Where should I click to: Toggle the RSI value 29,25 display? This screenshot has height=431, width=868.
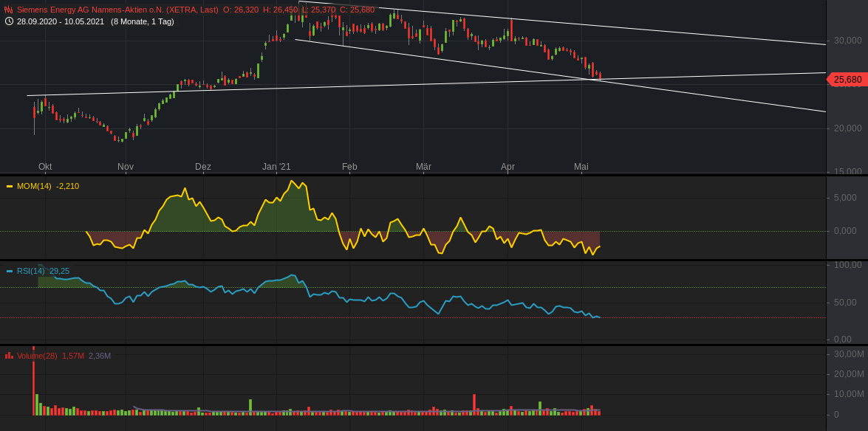[59, 271]
